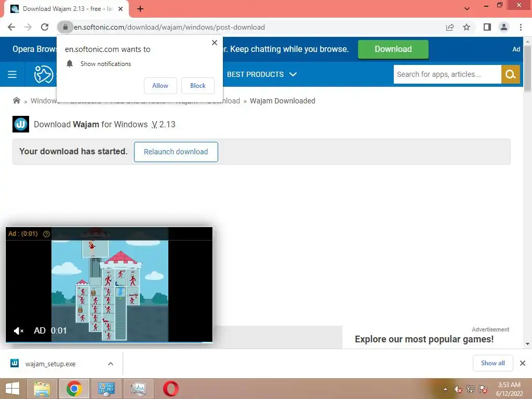Block notifications from en.softonic.com
The image size is (532, 399).
[198, 86]
